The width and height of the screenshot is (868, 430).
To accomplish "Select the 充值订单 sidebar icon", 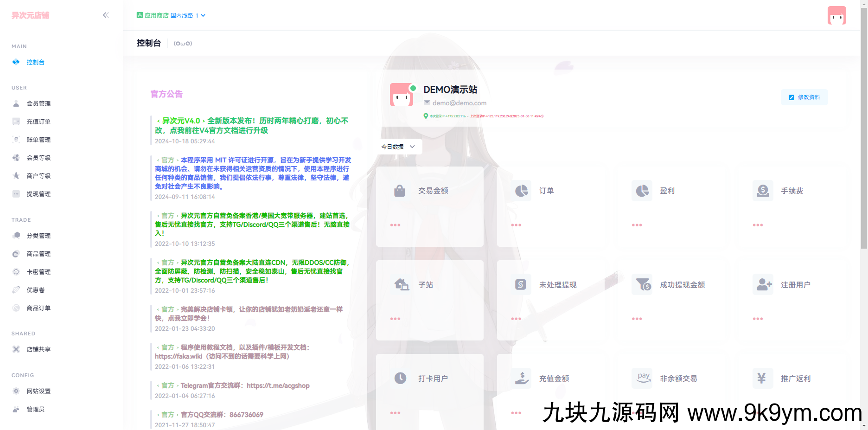I will tap(16, 122).
